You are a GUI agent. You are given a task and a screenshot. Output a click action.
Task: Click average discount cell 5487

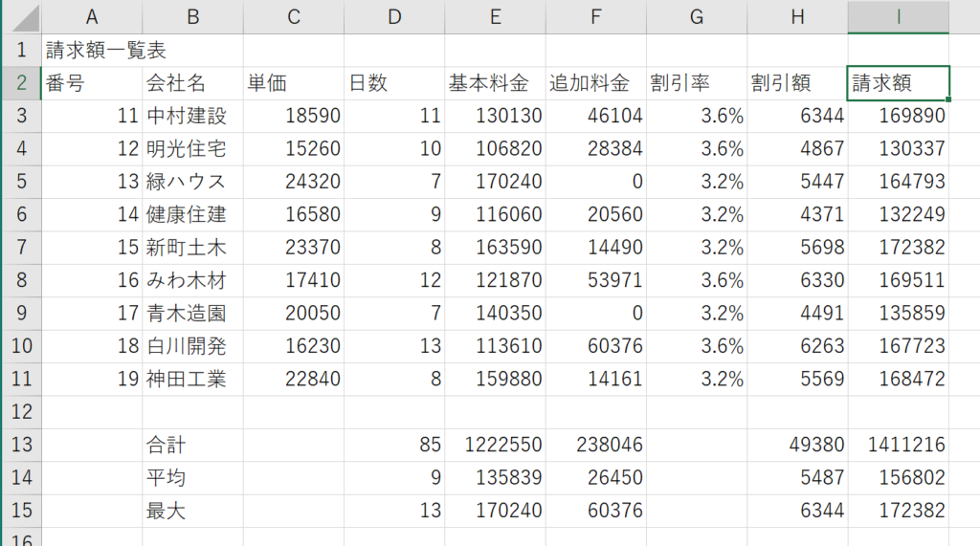pos(797,478)
